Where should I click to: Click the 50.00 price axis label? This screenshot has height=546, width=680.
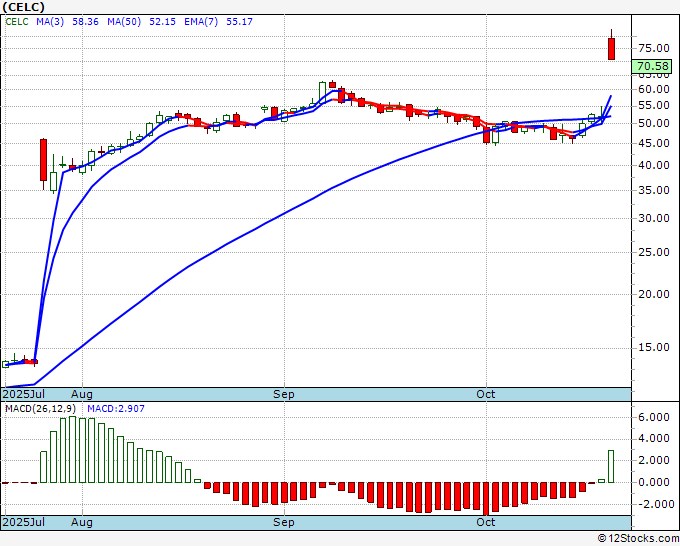click(x=654, y=124)
